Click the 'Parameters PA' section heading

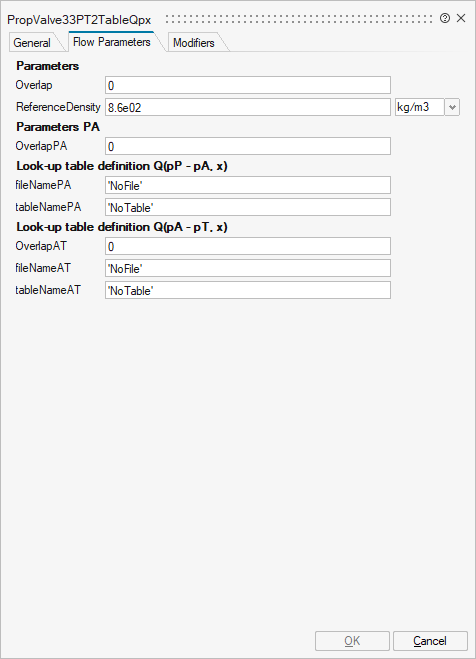[58, 127]
